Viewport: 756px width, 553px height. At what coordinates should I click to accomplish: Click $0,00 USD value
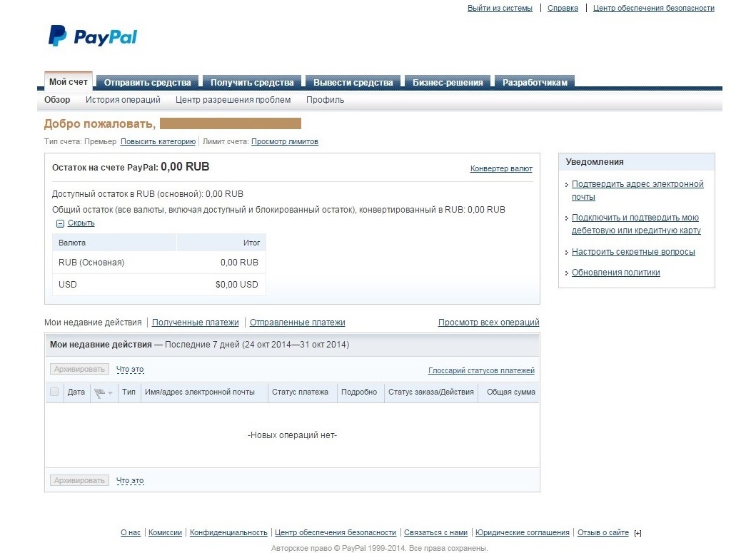coord(237,285)
